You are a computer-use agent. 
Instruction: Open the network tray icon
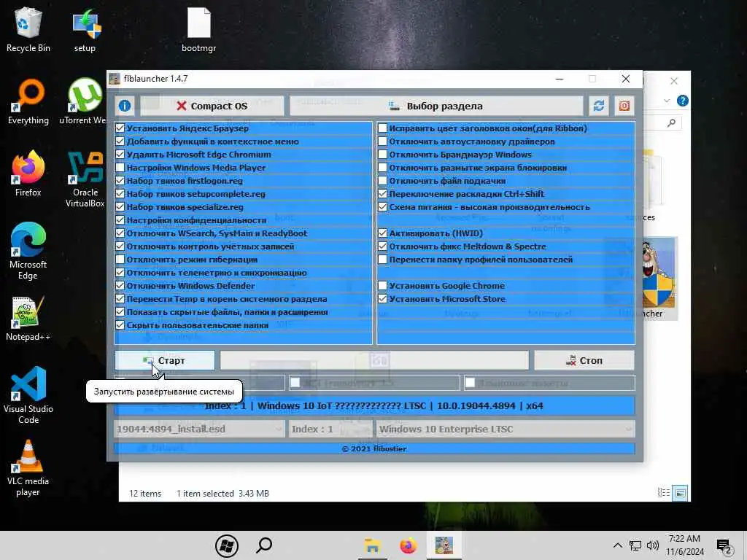pyautogui.click(x=635, y=545)
